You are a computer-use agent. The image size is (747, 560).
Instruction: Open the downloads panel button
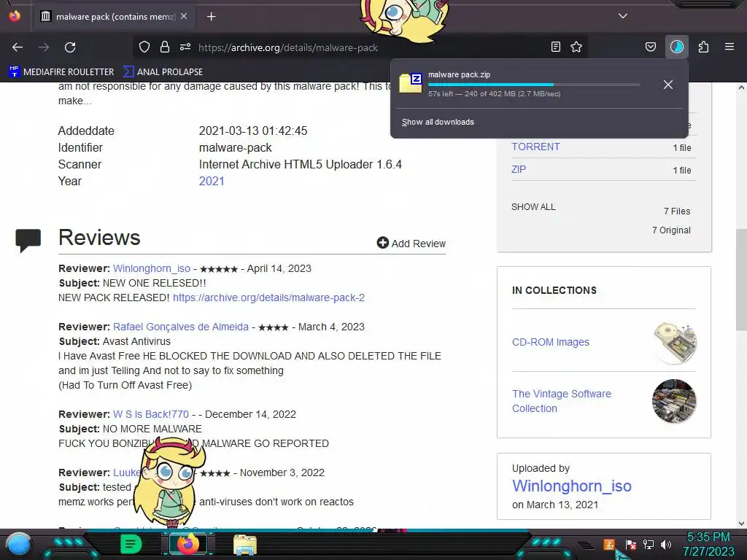(677, 47)
